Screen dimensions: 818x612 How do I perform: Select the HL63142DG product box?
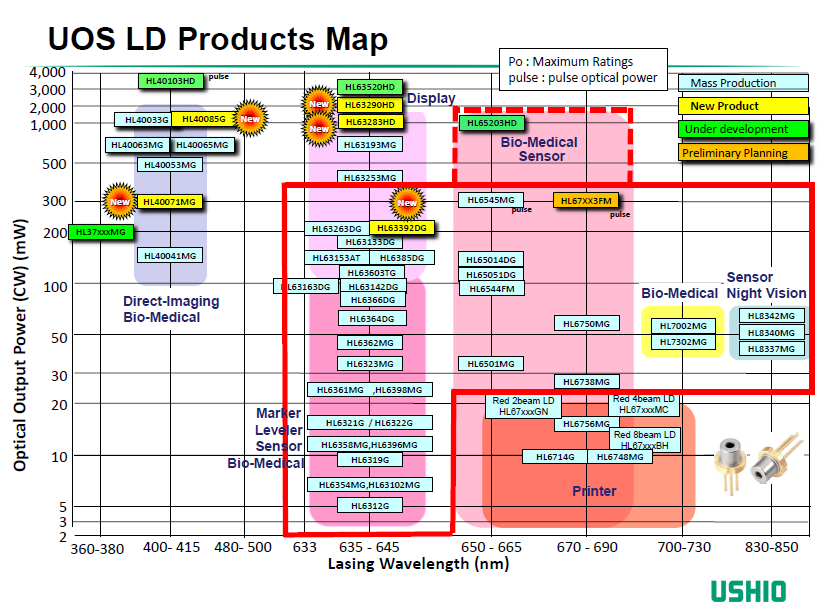pos(373,286)
